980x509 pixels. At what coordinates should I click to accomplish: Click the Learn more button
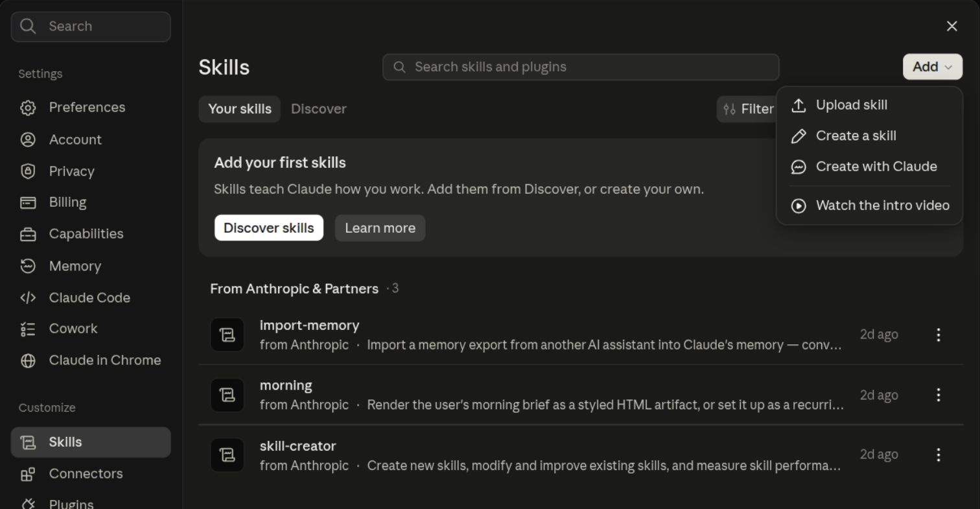(380, 228)
